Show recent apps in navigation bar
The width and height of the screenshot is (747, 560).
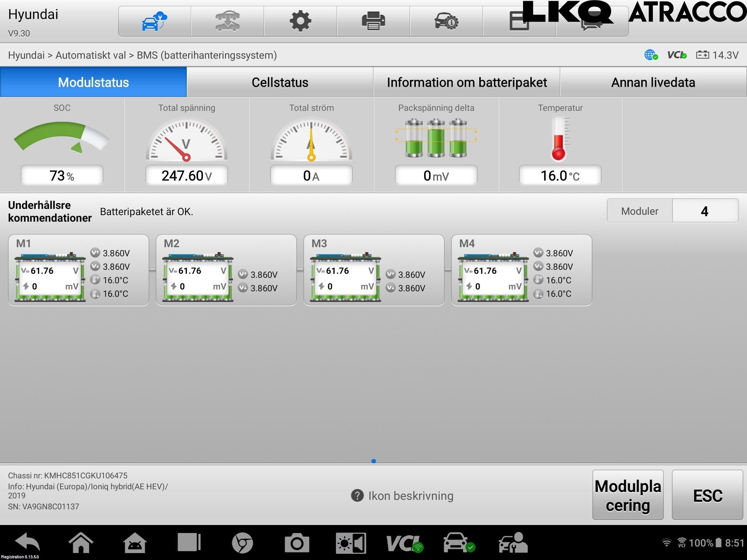click(x=189, y=542)
